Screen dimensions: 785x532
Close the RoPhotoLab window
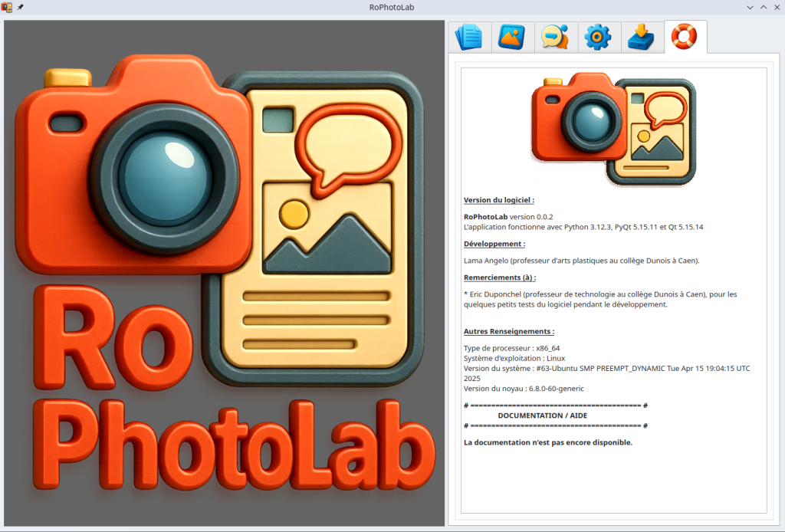(777, 7)
